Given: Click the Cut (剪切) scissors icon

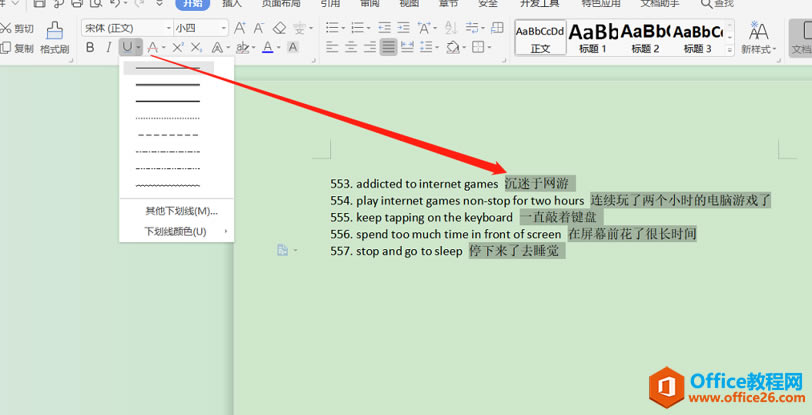Looking at the screenshot, I should [5, 28].
